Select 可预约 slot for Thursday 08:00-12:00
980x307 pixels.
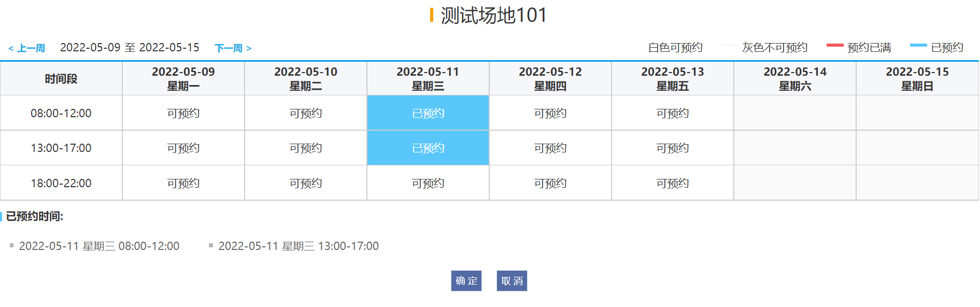pos(550,113)
